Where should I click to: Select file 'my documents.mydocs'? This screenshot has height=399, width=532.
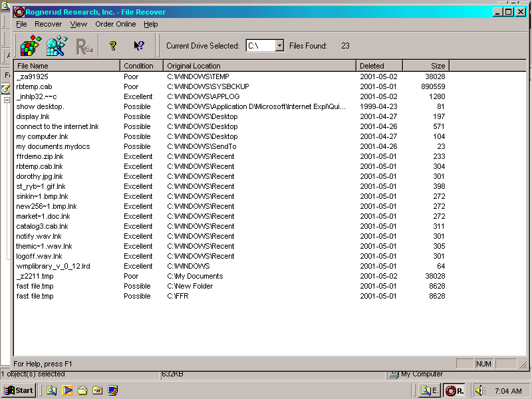[x=53, y=146]
